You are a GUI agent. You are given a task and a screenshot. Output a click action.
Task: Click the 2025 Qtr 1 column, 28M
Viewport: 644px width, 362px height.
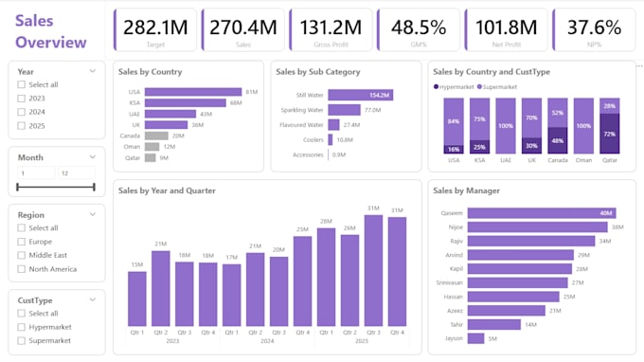326,277
